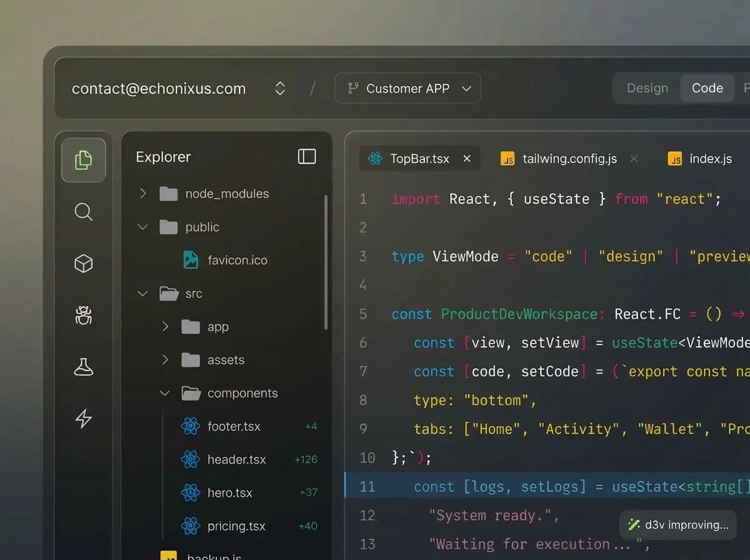Select the TopBar.tsx editor tab
Viewport: 750px width, 560px height.
[x=419, y=159]
